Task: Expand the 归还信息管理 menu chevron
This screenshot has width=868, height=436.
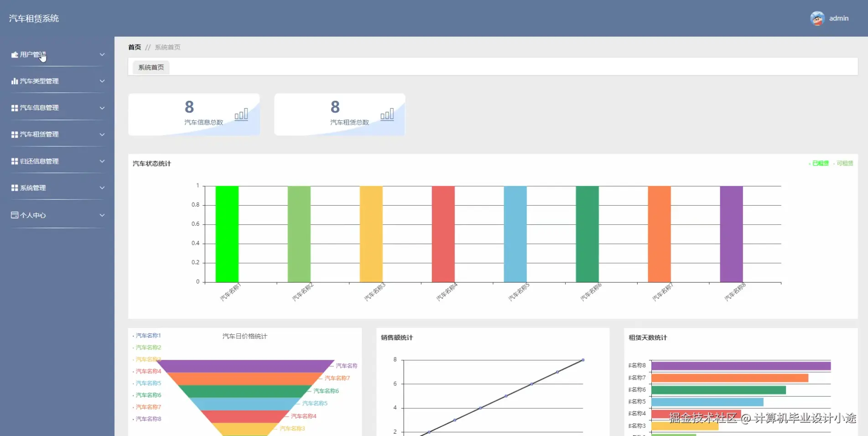Action: click(x=102, y=161)
